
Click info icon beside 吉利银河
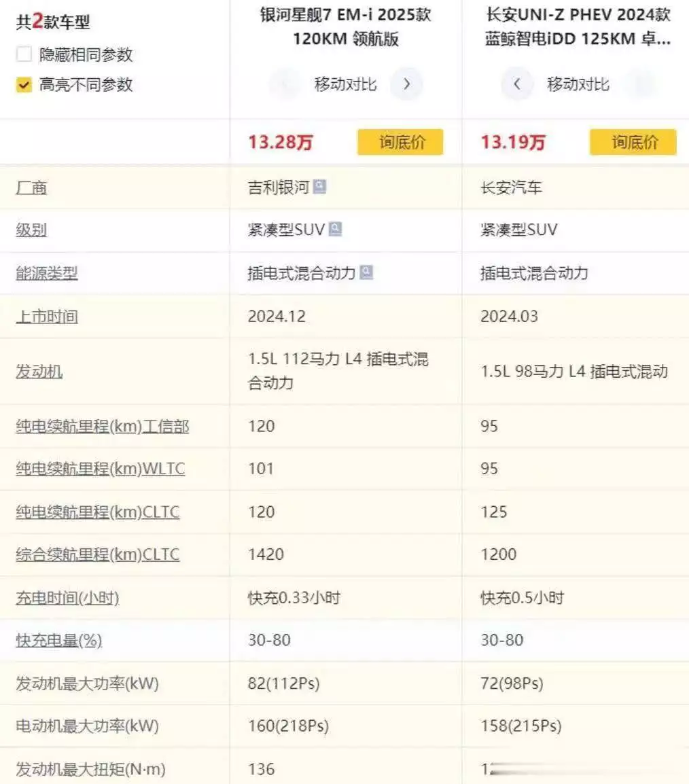pyautogui.click(x=319, y=187)
